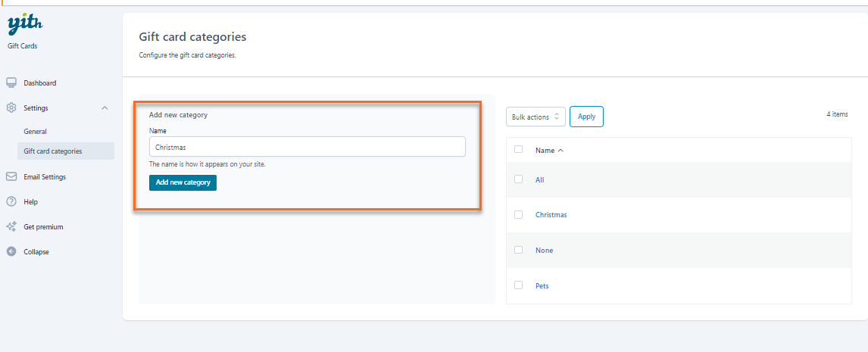Open the Pets category link
Screen dimensions: 868x352
point(542,286)
